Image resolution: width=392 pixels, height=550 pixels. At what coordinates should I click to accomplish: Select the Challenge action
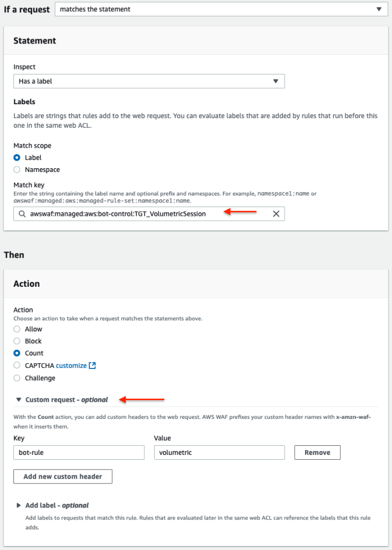click(17, 378)
